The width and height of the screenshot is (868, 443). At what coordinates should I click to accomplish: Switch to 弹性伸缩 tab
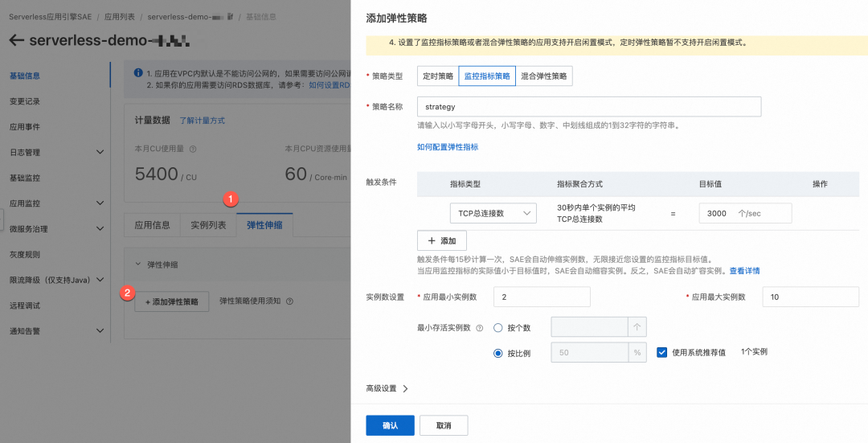264,225
